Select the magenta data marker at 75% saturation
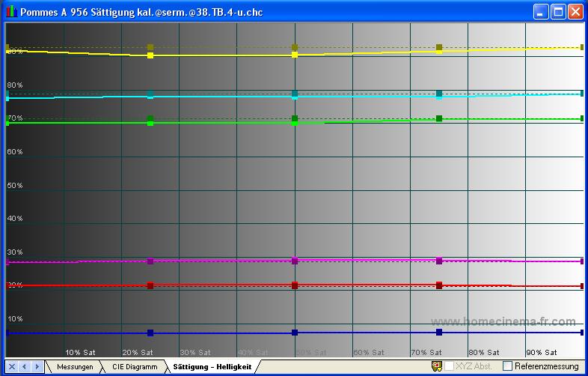Viewport: 588px width, 376px height. pyautogui.click(x=439, y=261)
